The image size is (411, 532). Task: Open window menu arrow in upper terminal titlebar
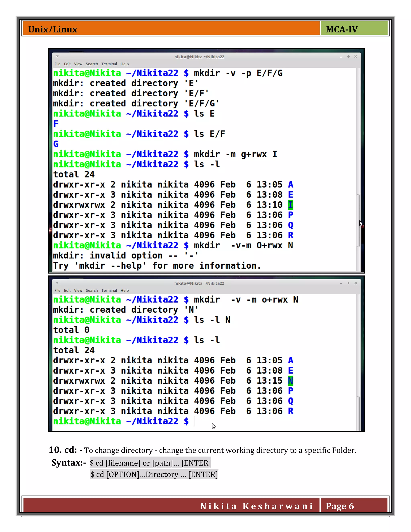(57, 57)
